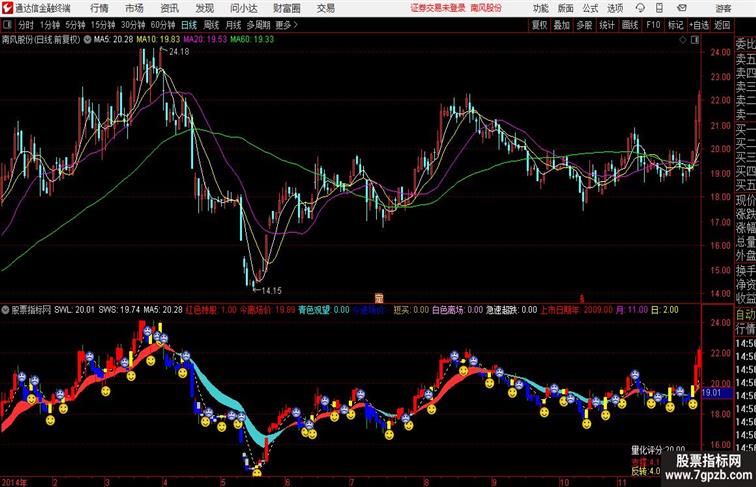The height and width of the screenshot is (487, 756).
Task: Click the MA5: 20.28 indicator label
Action: [113, 40]
